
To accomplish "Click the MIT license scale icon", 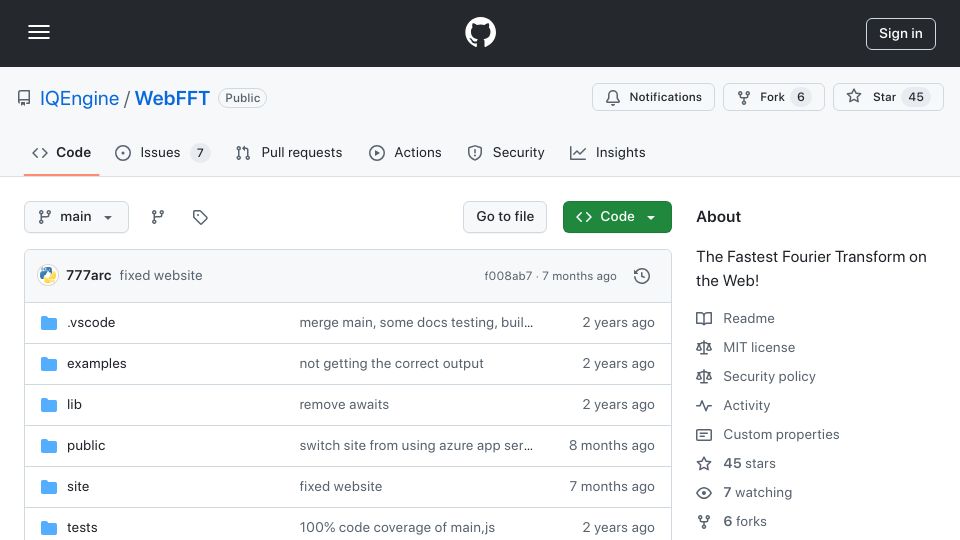I will [x=704, y=347].
